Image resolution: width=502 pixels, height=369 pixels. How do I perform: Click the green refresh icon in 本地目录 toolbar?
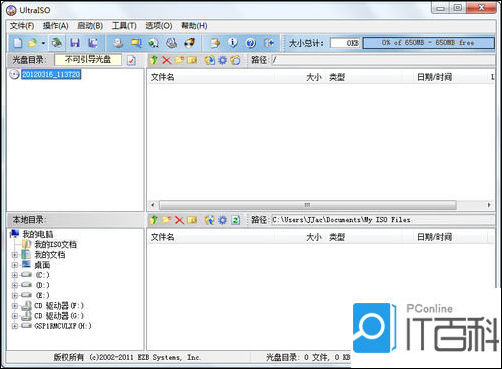pos(236,220)
